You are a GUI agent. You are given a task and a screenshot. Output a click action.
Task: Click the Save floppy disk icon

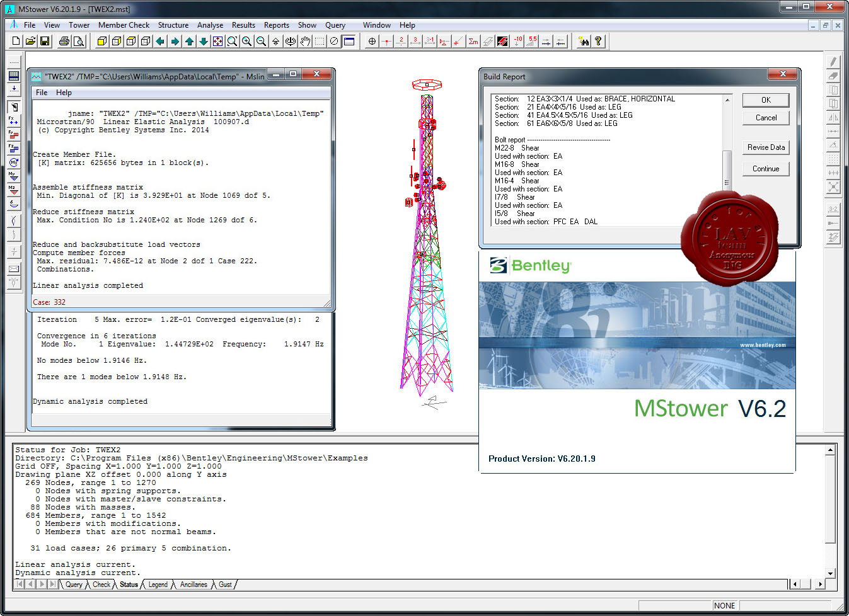coord(45,41)
